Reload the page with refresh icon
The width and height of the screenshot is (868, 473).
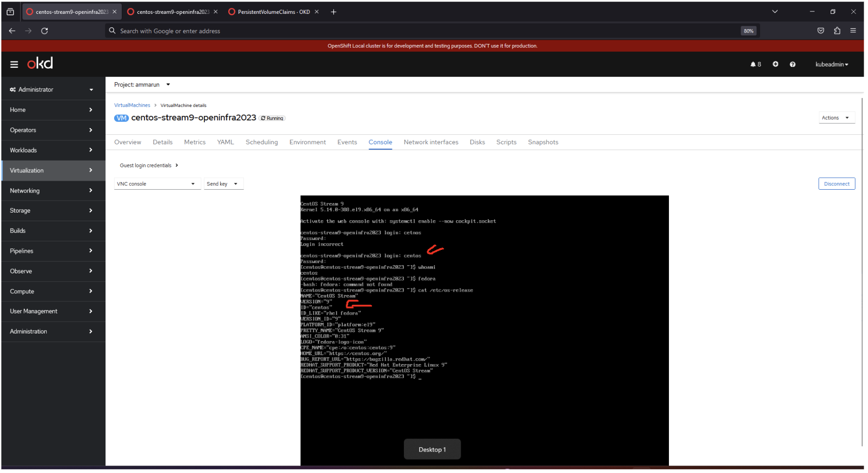(x=45, y=31)
